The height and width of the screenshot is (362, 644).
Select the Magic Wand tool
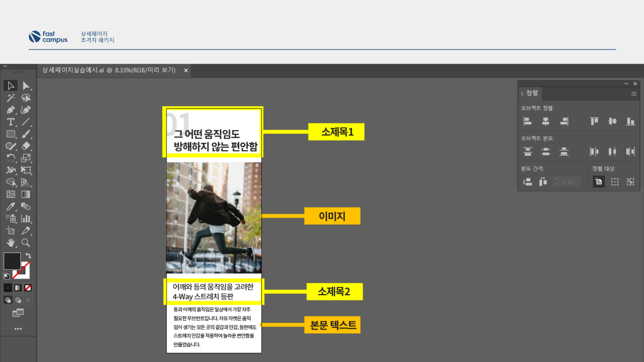(11, 98)
